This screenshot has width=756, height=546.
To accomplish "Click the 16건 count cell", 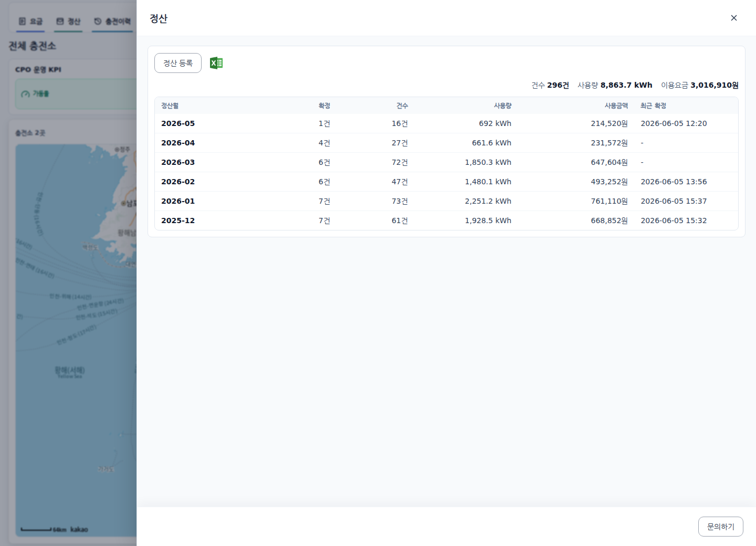I will coord(400,123).
